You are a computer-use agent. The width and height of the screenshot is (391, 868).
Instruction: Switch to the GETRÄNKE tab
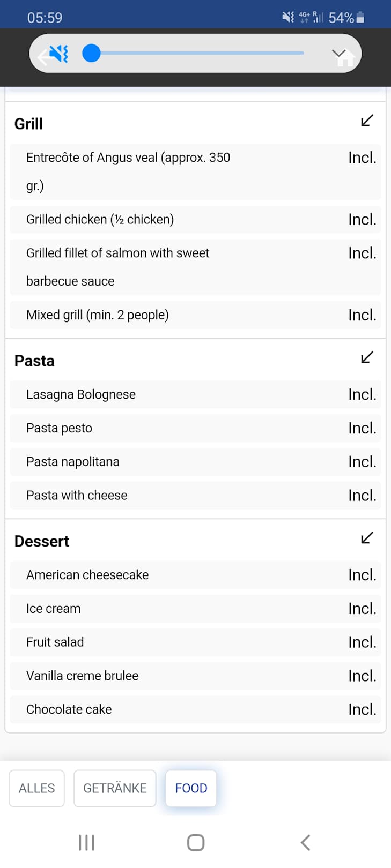[115, 788]
